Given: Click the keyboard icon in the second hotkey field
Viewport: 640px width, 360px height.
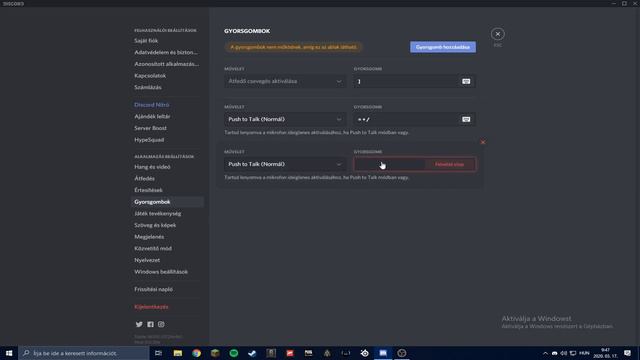Looking at the screenshot, I should [x=466, y=119].
